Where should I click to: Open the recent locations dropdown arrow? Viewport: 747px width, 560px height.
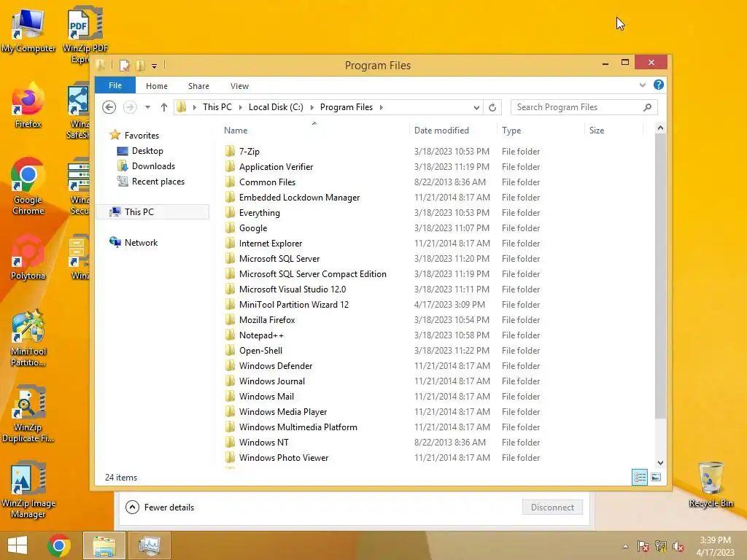147,107
